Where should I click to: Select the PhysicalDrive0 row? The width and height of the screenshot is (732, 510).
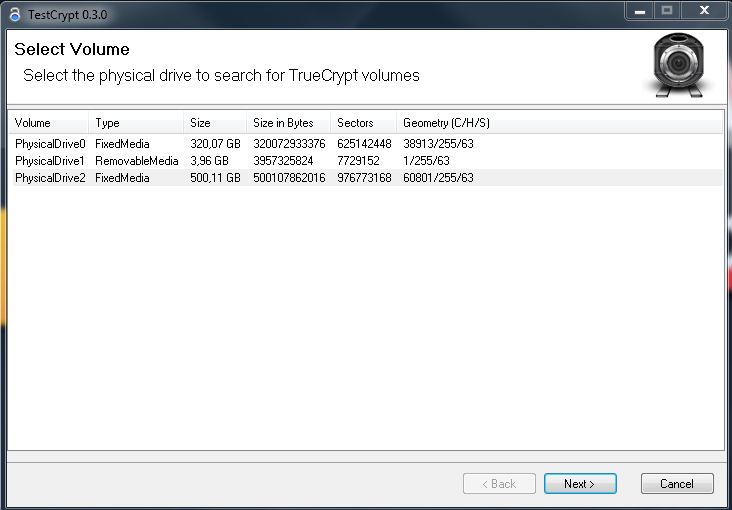[x=366, y=143]
